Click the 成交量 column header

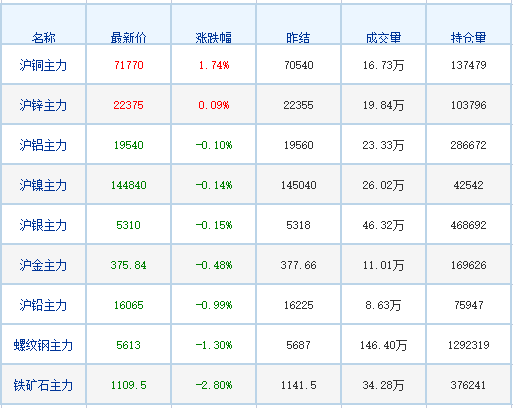(384, 38)
